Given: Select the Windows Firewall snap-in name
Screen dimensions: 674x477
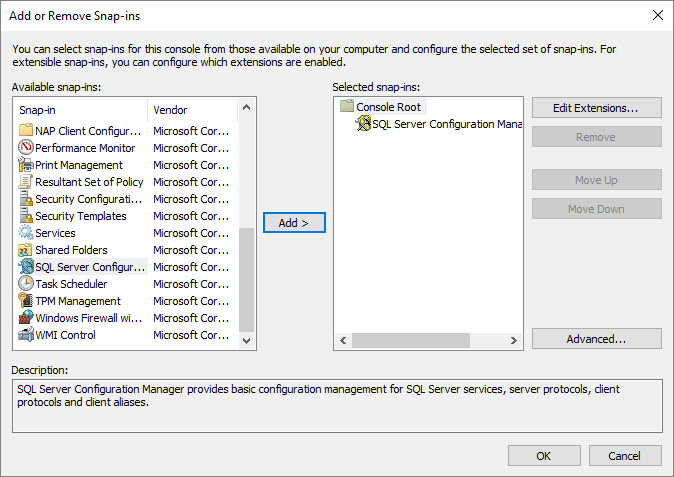Looking at the screenshot, I should [x=89, y=318].
